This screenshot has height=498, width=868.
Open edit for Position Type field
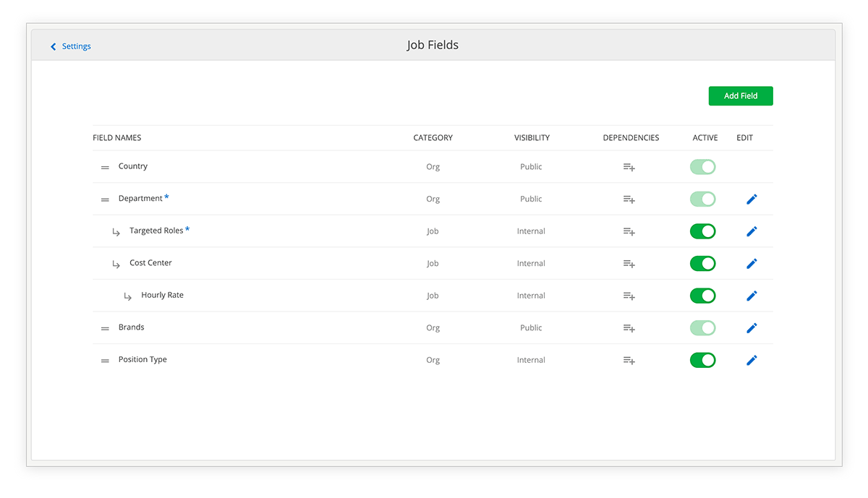[752, 360]
